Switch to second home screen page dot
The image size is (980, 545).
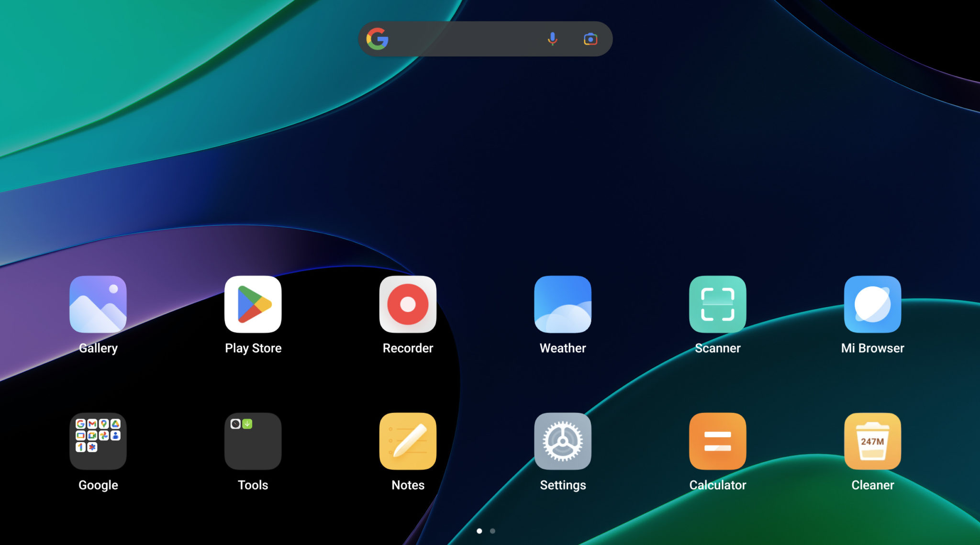pos(492,531)
